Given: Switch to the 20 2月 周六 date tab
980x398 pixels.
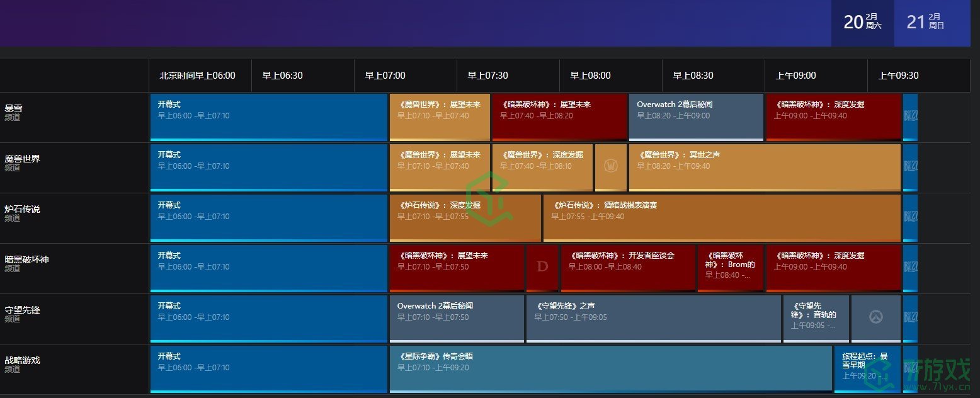Looking at the screenshot, I should point(862,23).
